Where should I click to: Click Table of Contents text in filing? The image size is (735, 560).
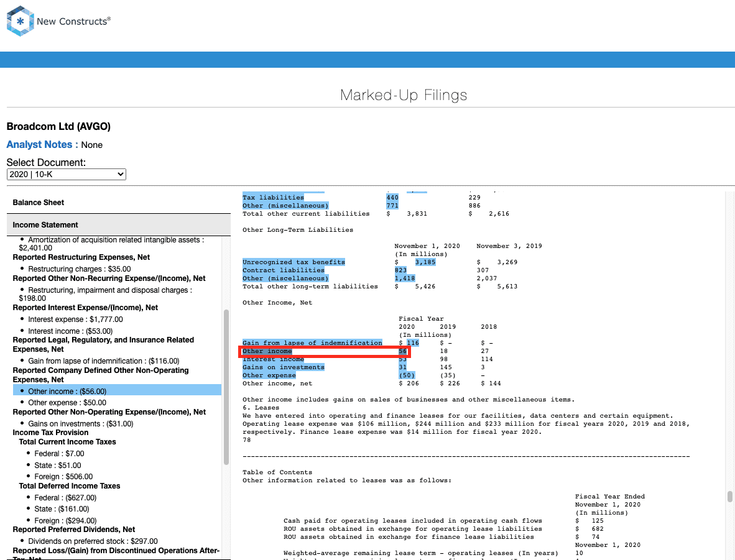277,472
